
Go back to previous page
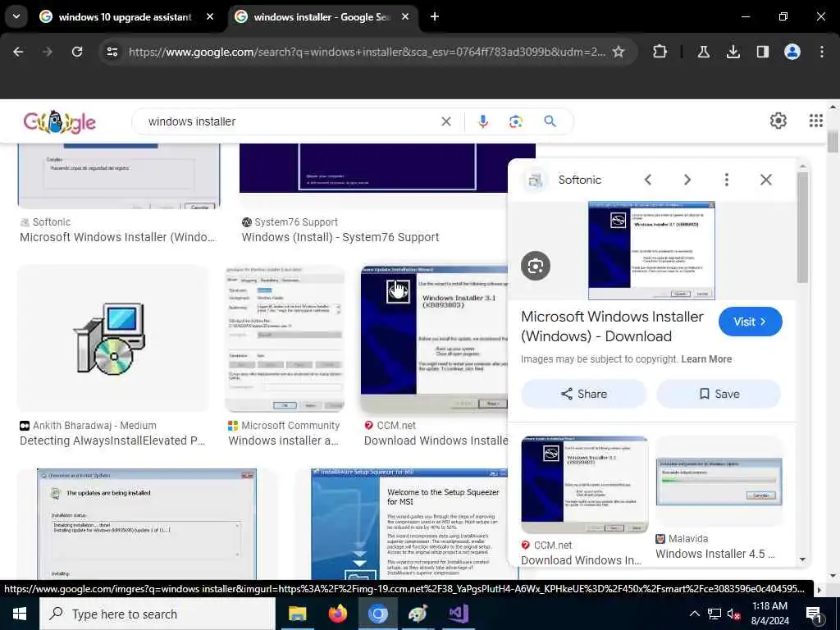(x=18, y=52)
